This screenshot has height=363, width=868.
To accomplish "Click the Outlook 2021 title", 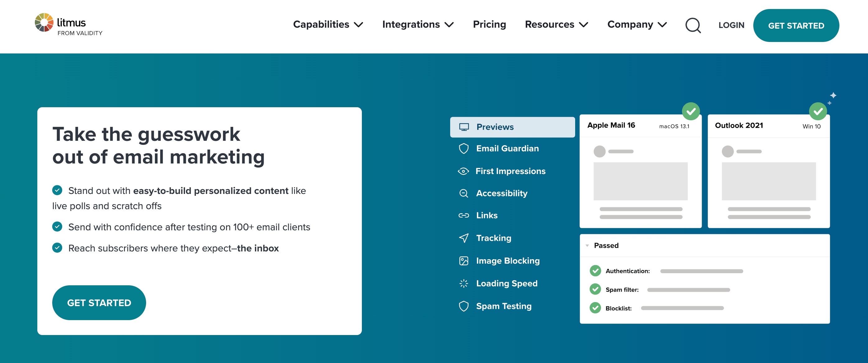I will pyautogui.click(x=739, y=125).
